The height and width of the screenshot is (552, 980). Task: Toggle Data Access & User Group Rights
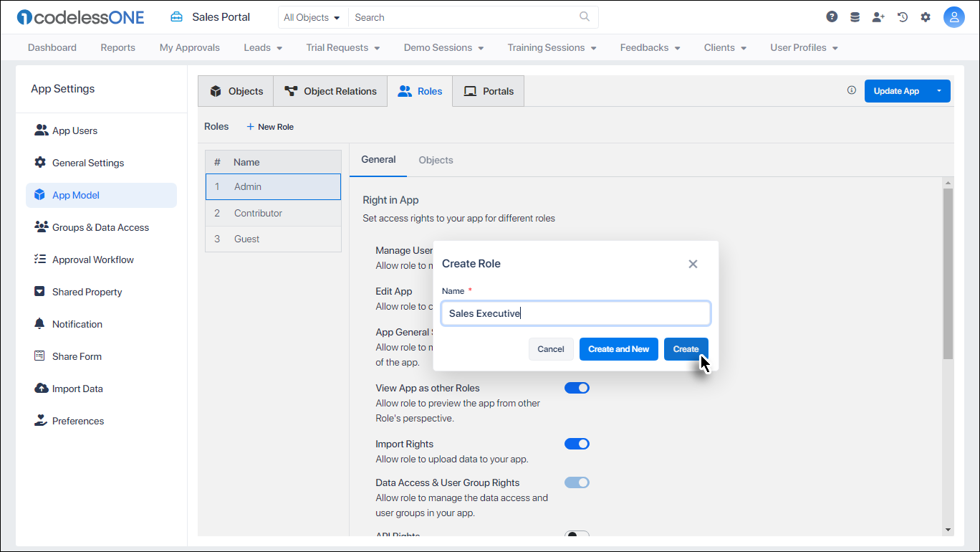click(577, 482)
